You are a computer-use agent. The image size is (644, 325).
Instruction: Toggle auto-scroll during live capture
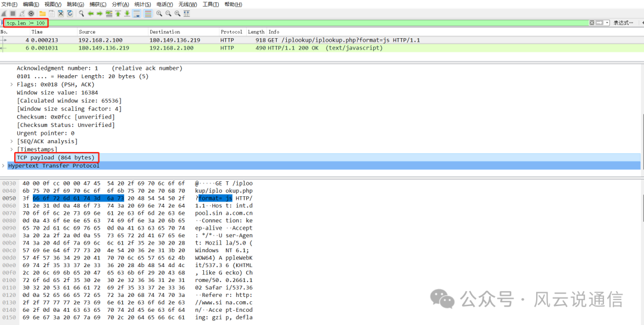click(137, 13)
